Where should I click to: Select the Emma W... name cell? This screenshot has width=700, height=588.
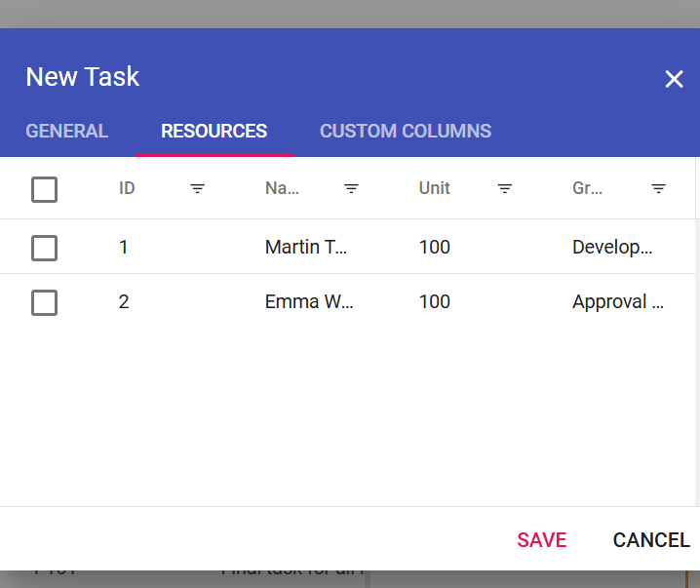[x=309, y=302]
